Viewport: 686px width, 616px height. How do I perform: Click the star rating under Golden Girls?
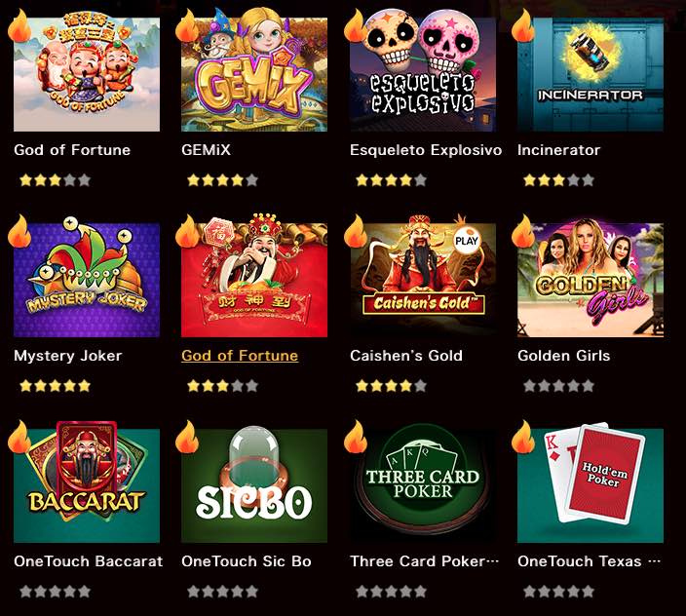click(558, 386)
